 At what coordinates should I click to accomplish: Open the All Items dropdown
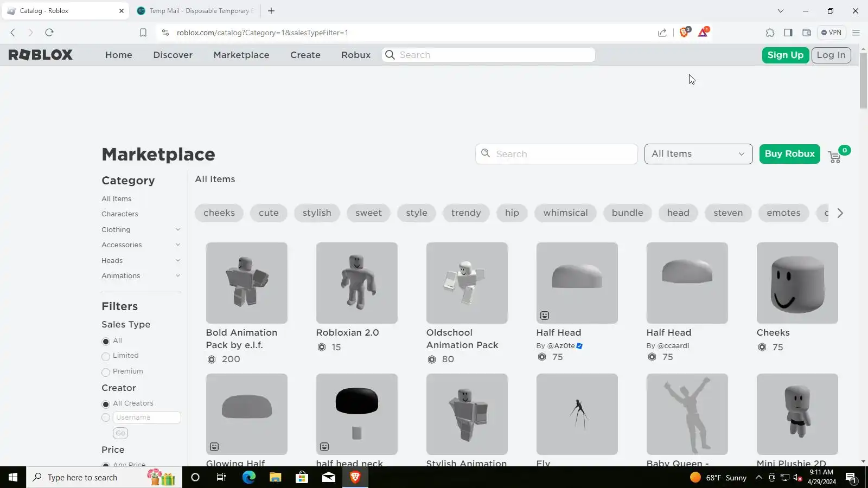pos(698,154)
